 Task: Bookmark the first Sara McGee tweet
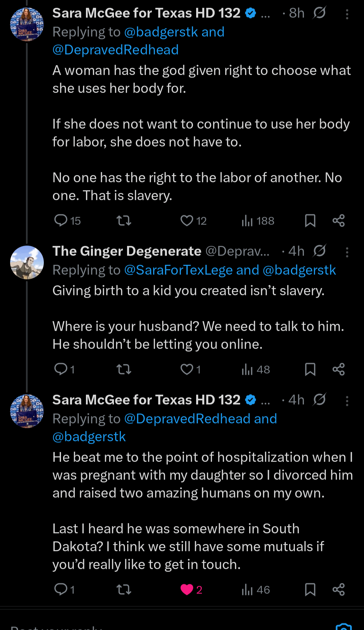[310, 221]
